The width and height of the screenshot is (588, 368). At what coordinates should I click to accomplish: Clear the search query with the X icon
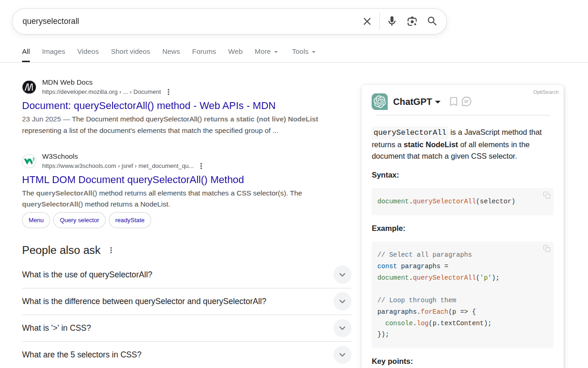[367, 21]
